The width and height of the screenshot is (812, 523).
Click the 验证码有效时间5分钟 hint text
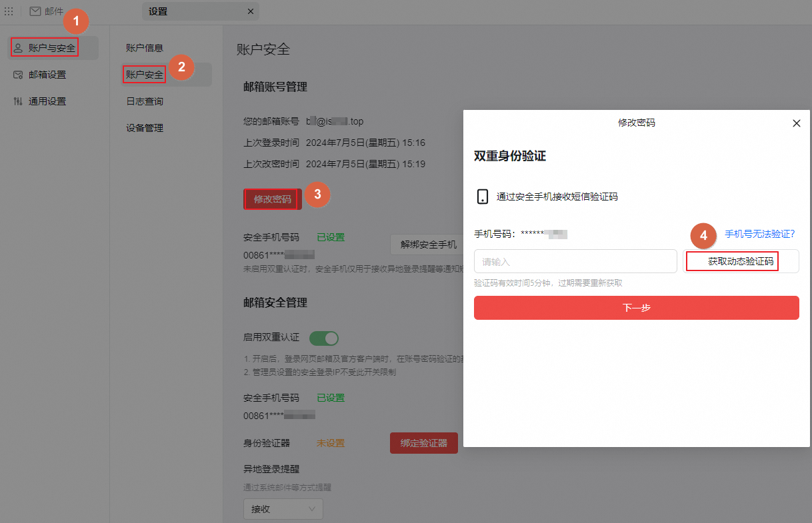click(549, 283)
